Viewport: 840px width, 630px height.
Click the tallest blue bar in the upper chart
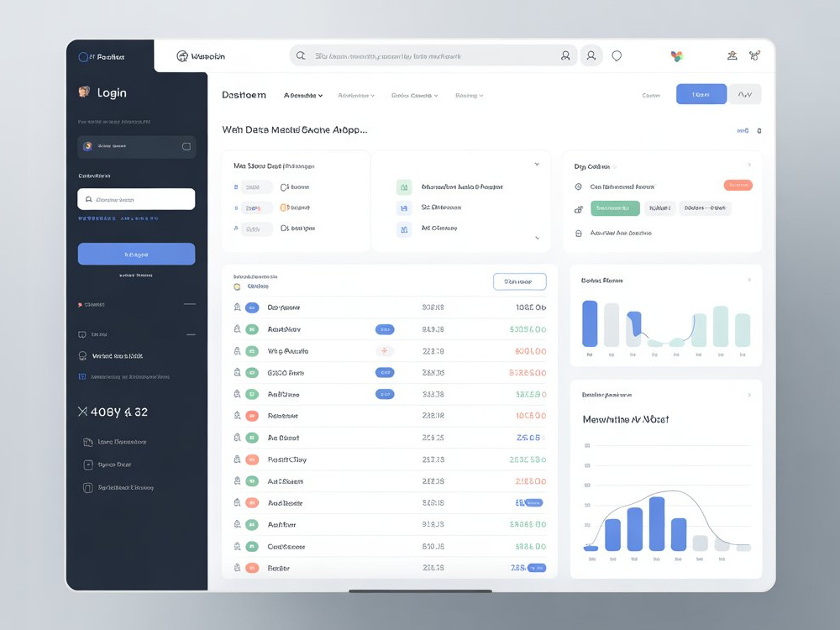click(590, 323)
